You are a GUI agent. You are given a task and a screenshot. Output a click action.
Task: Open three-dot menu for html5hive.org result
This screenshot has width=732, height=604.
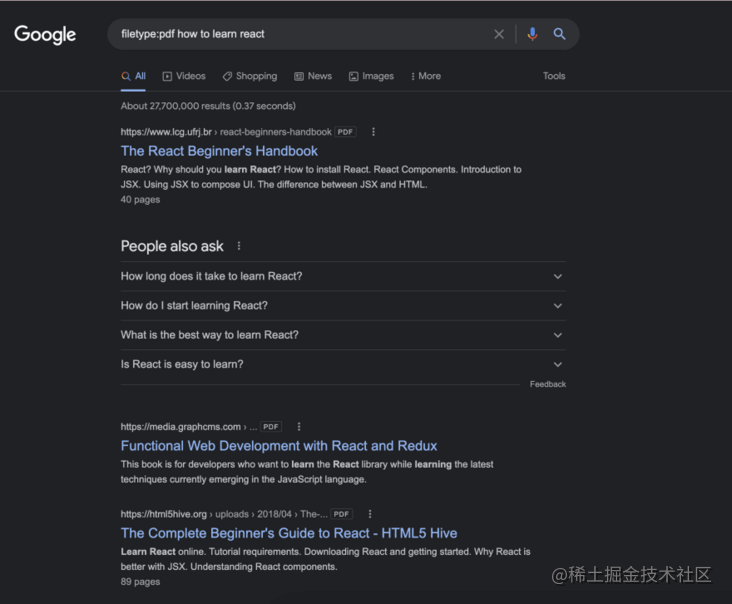click(370, 514)
